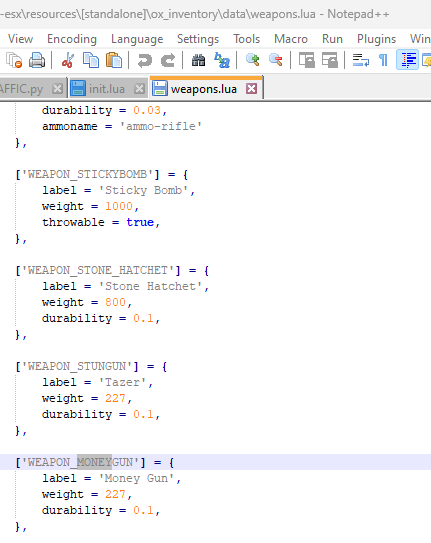Image resolution: width=431 pixels, height=543 pixels.
Task: Toggle the Indent Guide icon
Action: 407,60
